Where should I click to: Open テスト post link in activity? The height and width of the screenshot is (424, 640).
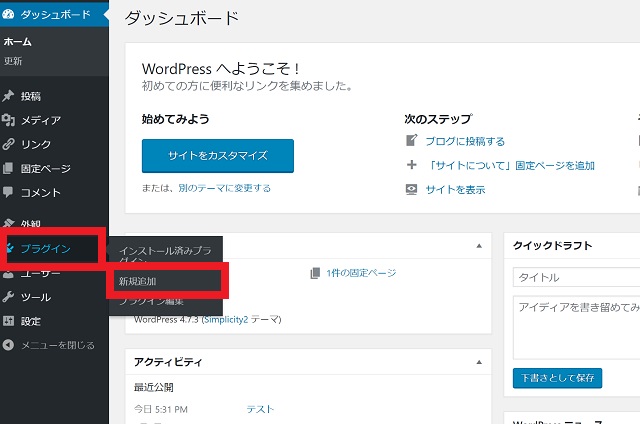pos(260,409)
